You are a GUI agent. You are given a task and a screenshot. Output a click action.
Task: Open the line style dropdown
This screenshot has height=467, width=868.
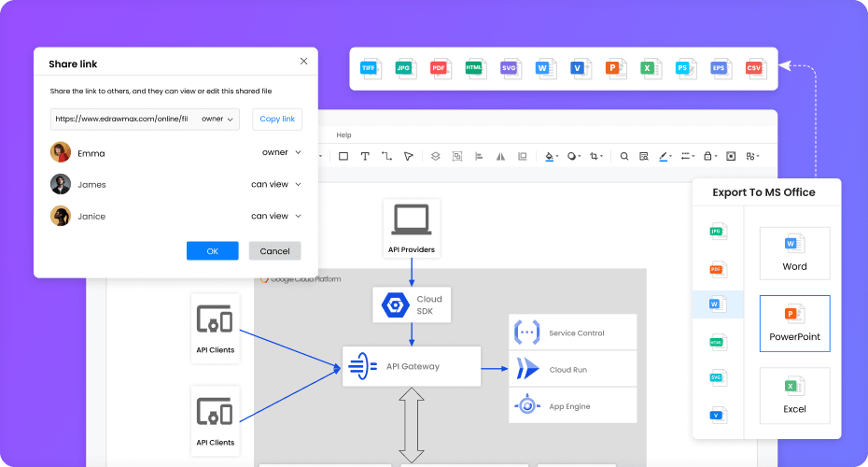688,156
